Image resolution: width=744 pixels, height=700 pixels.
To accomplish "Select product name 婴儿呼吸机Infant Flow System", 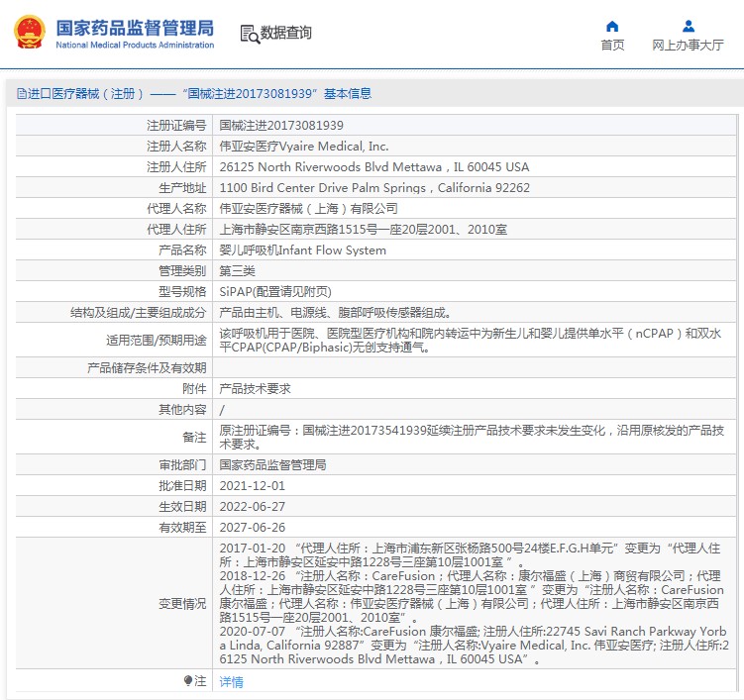I will (302, 250).
